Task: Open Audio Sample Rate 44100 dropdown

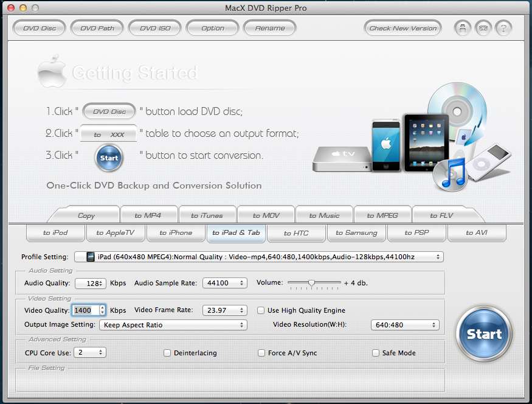Action: click(225, 283)
